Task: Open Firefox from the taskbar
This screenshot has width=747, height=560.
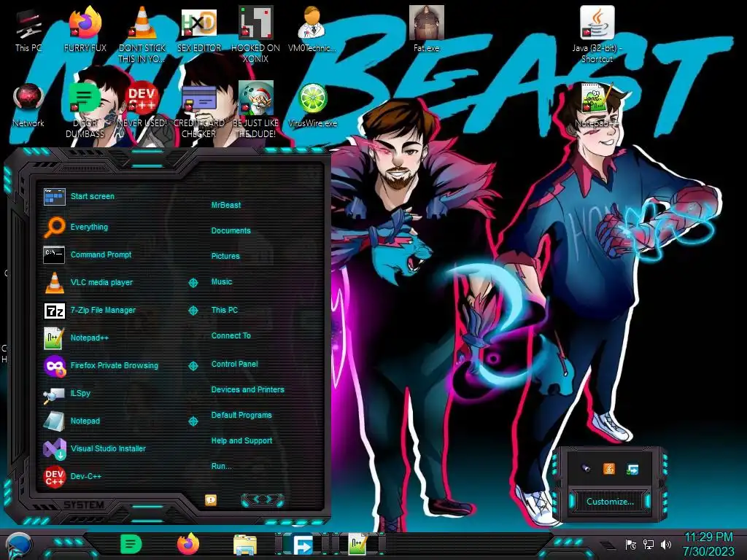Action: pyautogui.click(x=188, y=544)
